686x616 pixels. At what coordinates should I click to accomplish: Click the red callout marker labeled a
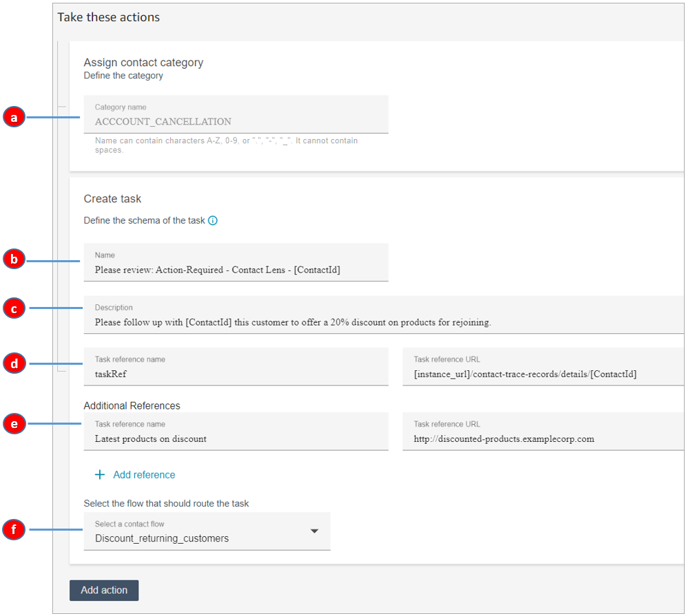(x=14, y=117)
